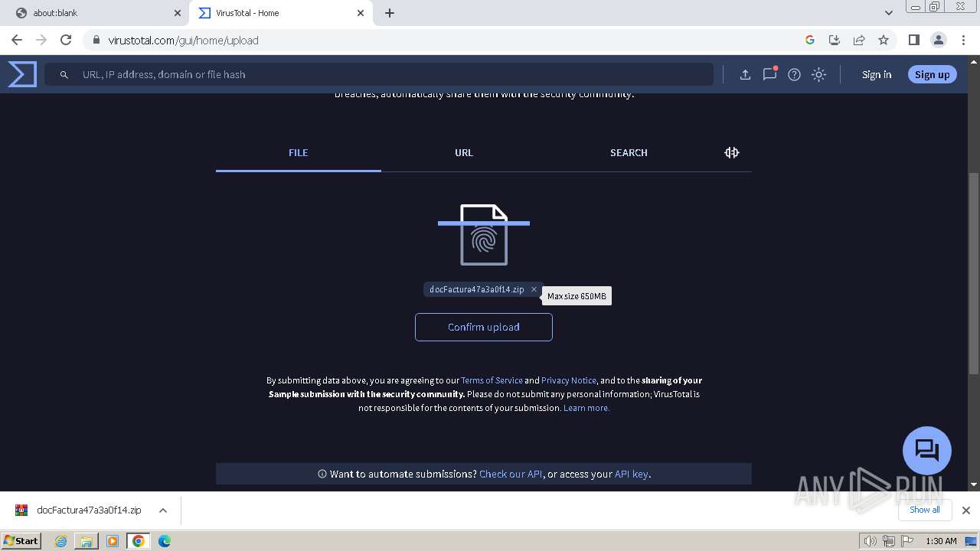Close the VirusTotal - Home tab
The height and width of the screenshot is (551, 980).
(361, 13)
